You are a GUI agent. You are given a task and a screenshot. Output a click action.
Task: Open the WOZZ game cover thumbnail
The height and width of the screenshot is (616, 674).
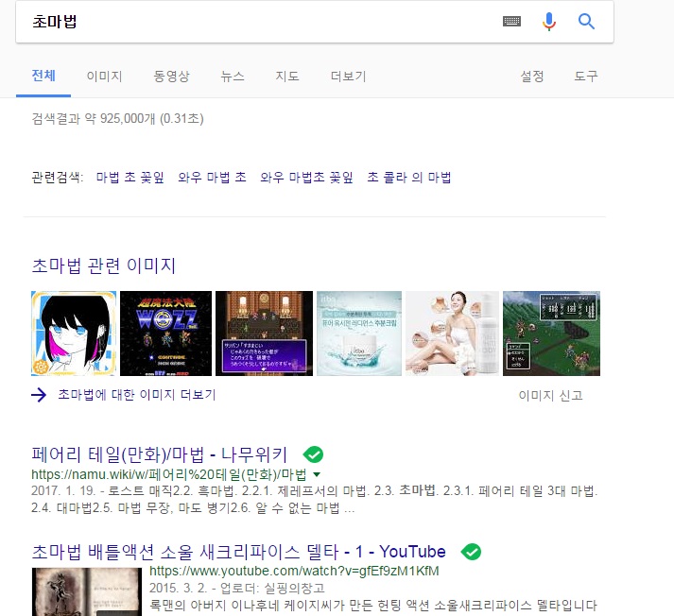point(165,334)
